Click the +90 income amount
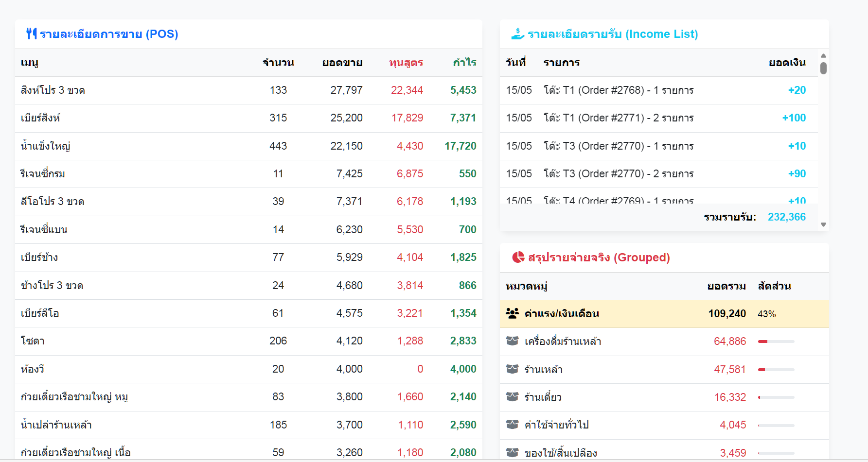 797,174
